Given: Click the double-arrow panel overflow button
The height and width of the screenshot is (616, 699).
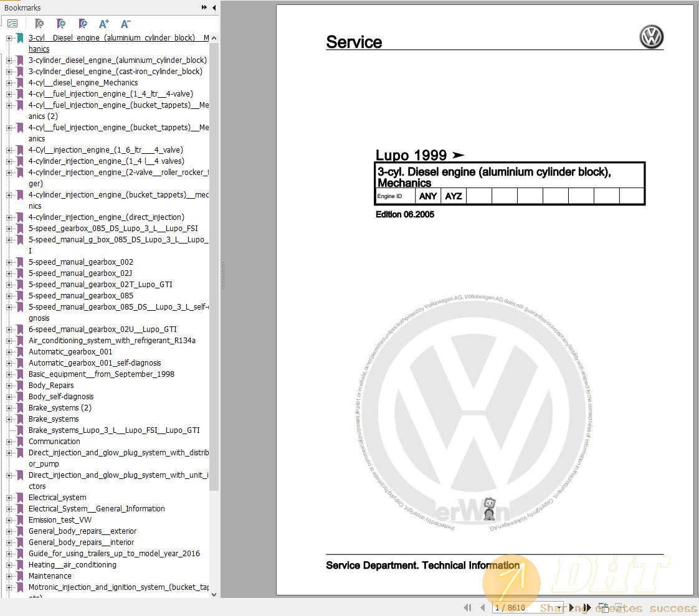Looking at the screenshot, I should (204, 7).
